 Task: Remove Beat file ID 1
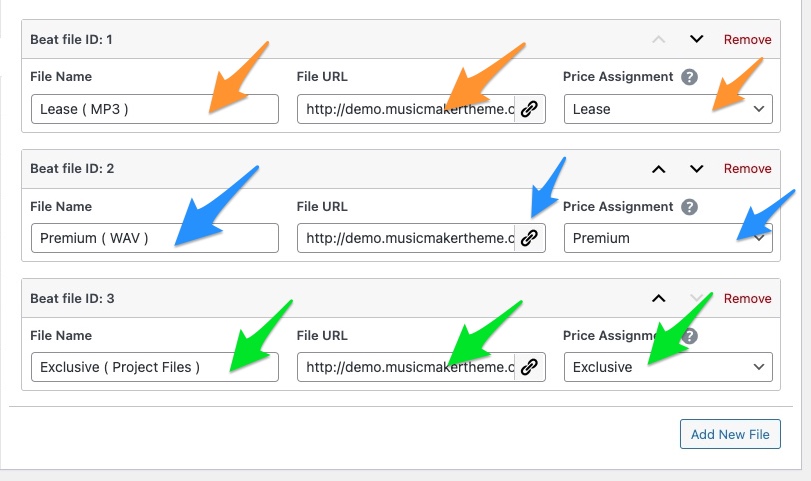click(747, 40)
